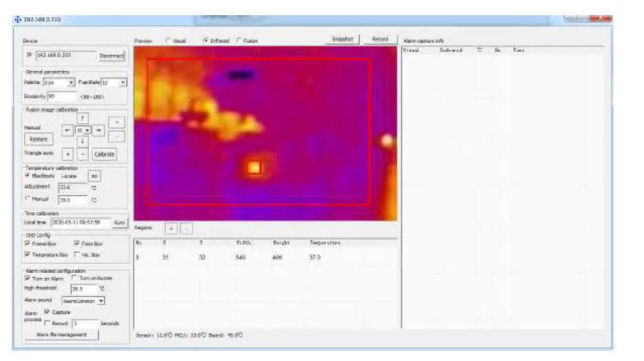Click the Local time field
Screen dimensions: 644x361
81,223
